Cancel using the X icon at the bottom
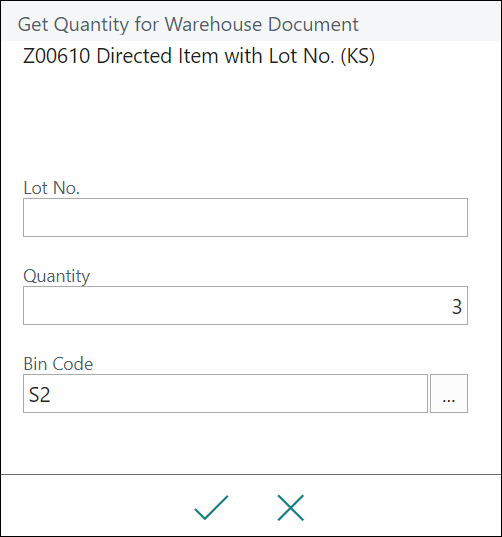Viewport: 502px width, 537px height. 290,508
